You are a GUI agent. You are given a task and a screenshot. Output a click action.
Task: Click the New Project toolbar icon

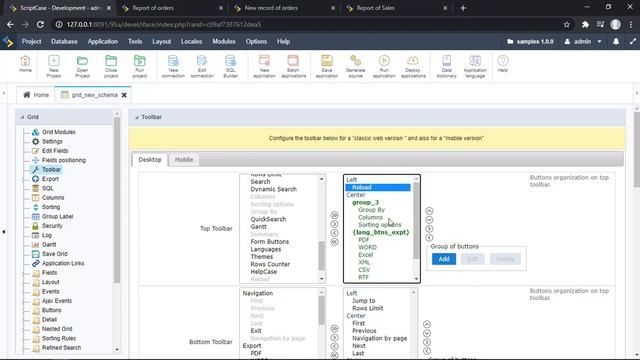pos(53,67)
